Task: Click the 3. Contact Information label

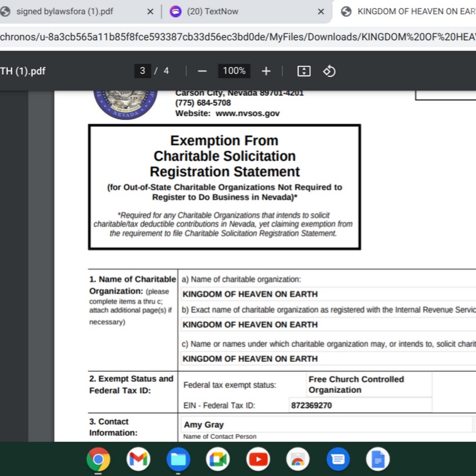Action: pos(113,427)
